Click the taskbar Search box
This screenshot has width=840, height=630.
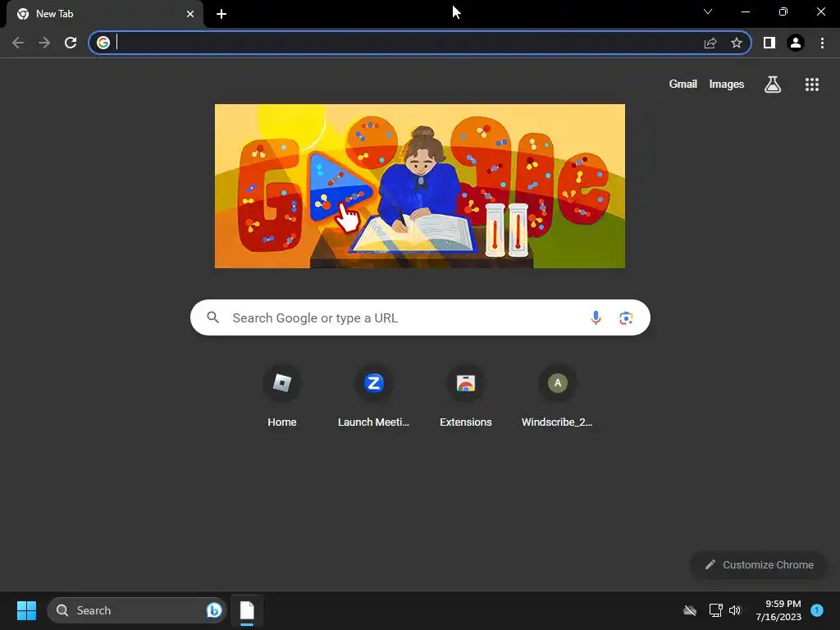(x=137, y=610)
